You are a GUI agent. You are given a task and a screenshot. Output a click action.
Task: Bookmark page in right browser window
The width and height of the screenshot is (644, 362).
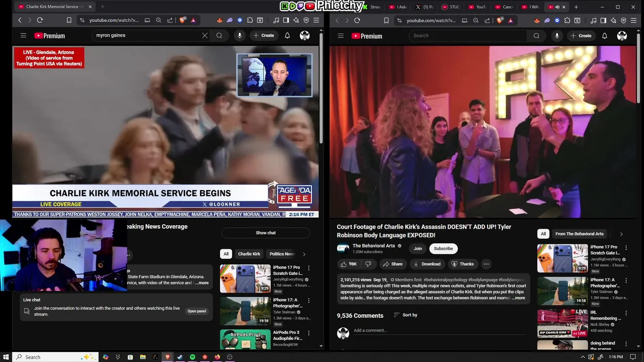click(386, 20)
